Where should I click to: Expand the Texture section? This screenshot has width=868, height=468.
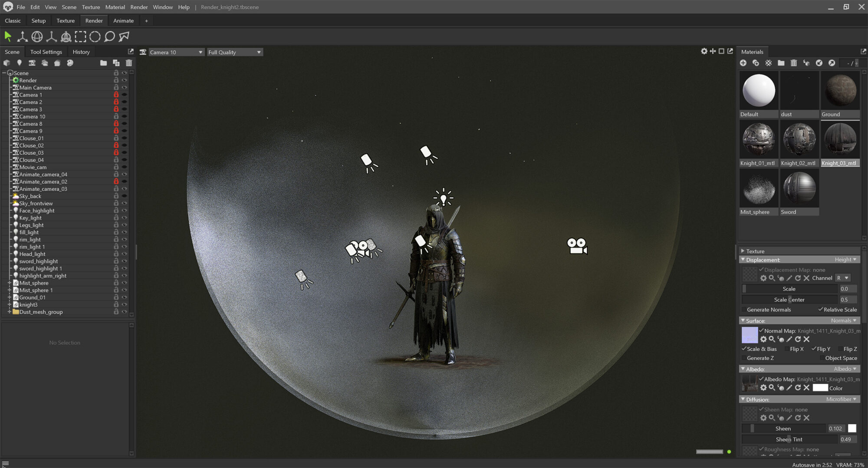click(x=743, y=251)
